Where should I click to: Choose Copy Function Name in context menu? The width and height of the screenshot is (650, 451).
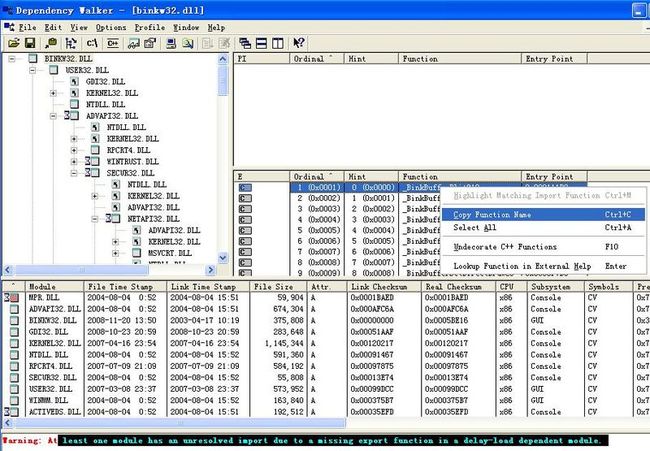click(x=543, y=215)
